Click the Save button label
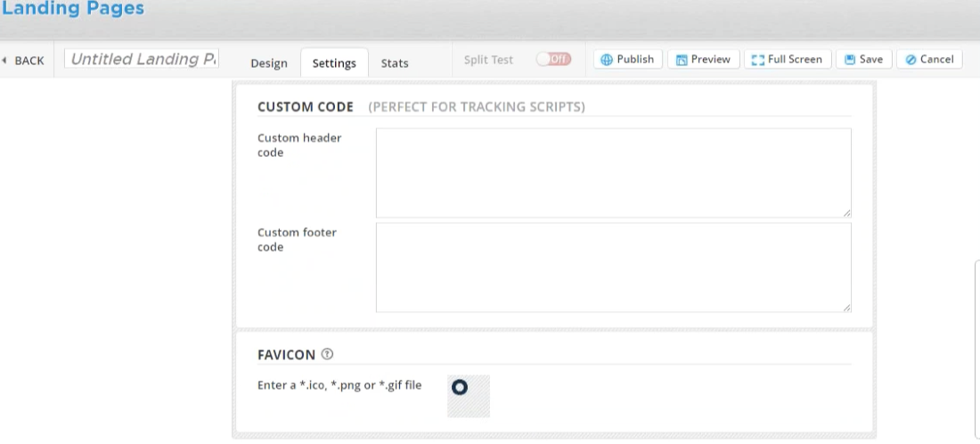This screenshot has width=980, height=444. 870,60
